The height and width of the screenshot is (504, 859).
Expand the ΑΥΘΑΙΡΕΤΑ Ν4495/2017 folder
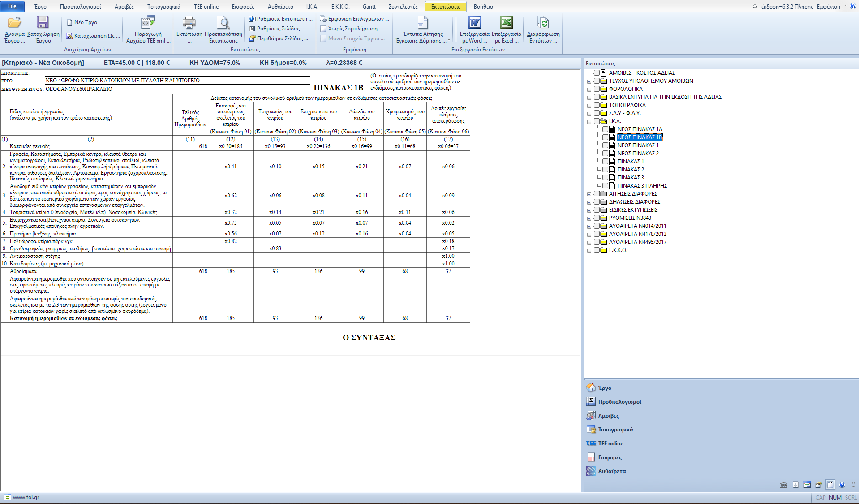[x=589, y=243]
